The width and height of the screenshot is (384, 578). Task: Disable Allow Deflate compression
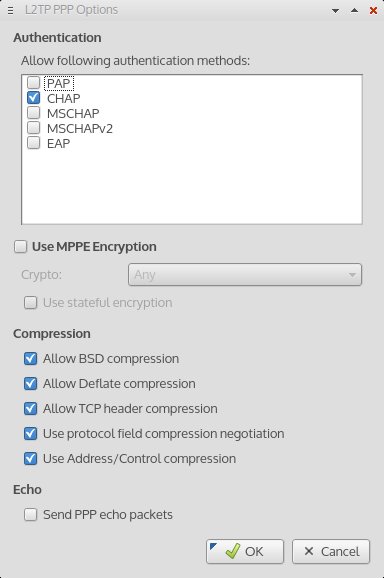[x=31, y=384]
